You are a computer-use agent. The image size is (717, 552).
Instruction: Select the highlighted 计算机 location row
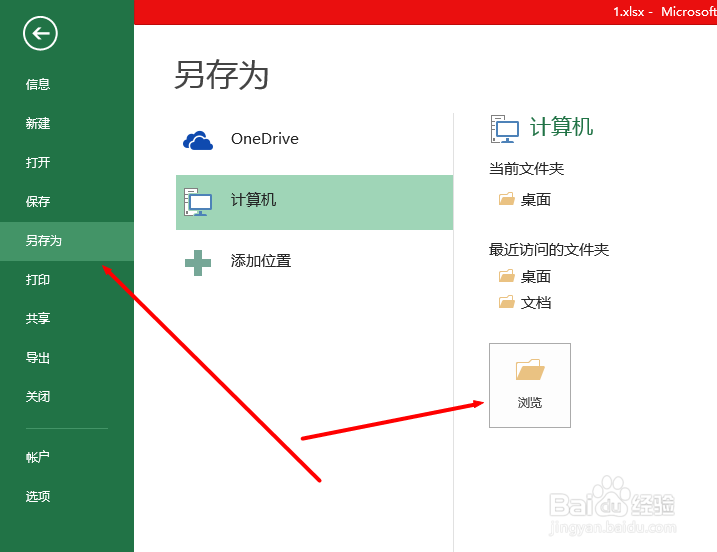[x=315, y=202]
